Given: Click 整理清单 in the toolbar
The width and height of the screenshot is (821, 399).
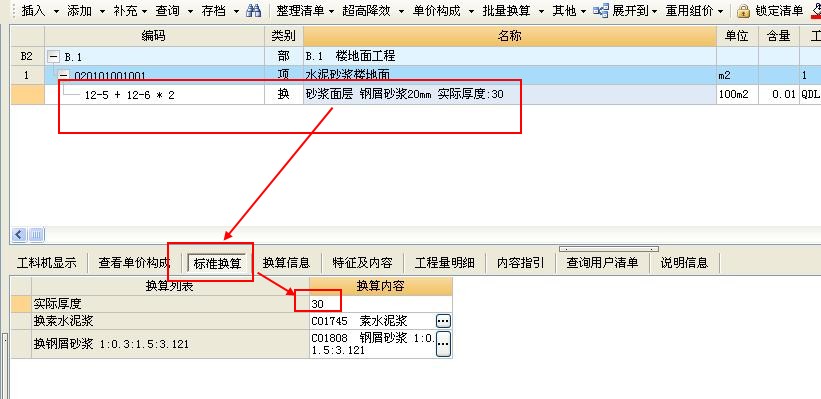Looking at the screenshot, I should click(301, 10).
